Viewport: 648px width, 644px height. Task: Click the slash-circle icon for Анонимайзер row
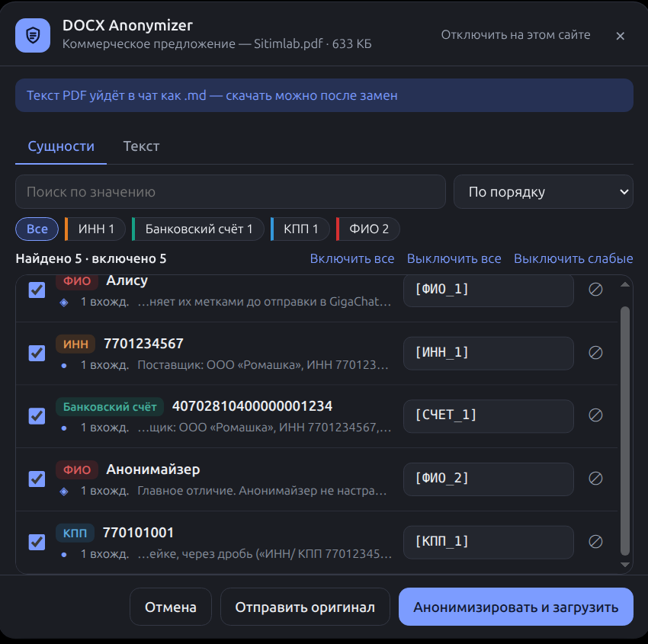point(595,479)
